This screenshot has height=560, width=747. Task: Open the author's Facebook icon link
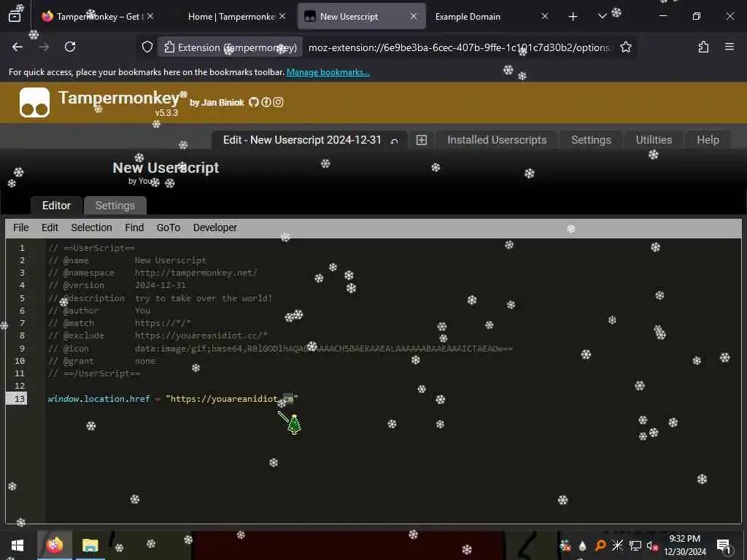(266, 102)
